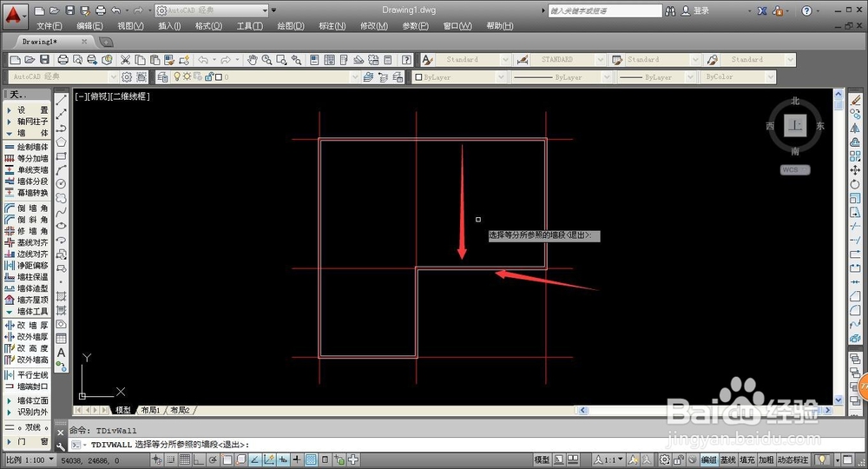Click 绘制墙体 draw wall tool

pos(27,147)
